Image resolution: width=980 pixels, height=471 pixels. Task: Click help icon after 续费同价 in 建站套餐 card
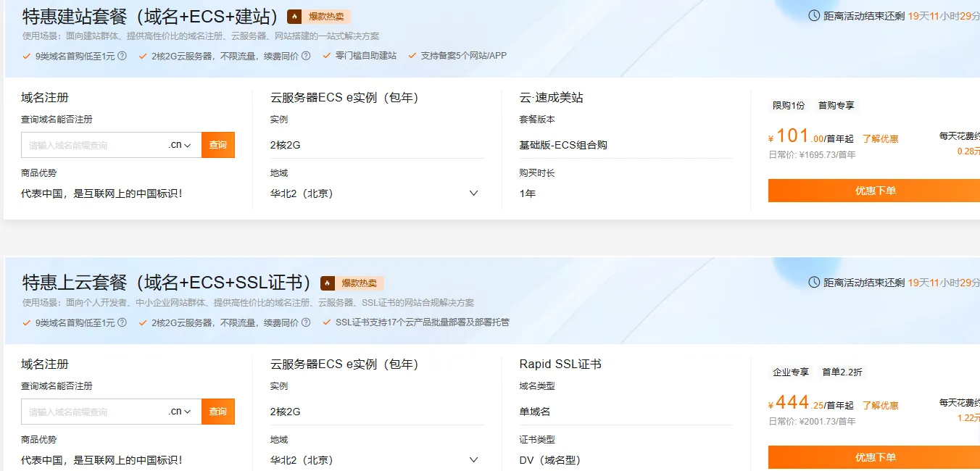[306, 55]
